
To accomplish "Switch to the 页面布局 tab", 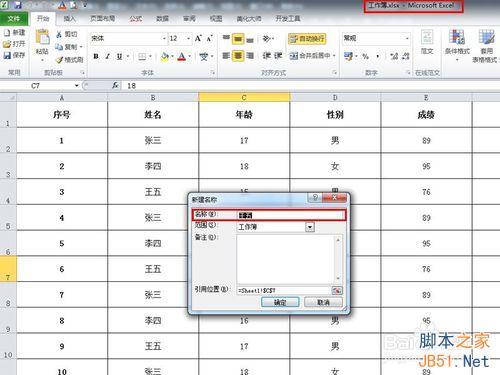I will 102,19.
